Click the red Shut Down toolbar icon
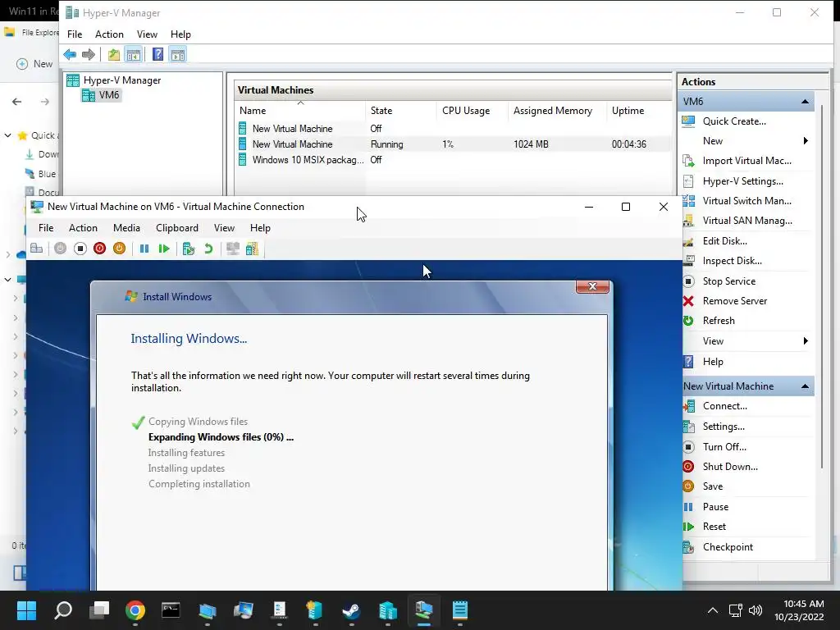The width and height of the screenshot is (840, 630). tap(99, 249)
